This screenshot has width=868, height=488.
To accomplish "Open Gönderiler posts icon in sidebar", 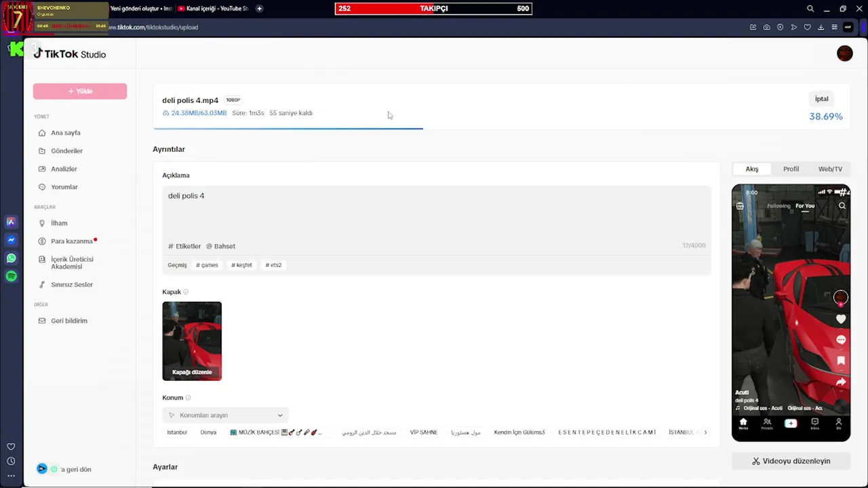I will click(x=42, y=151).
